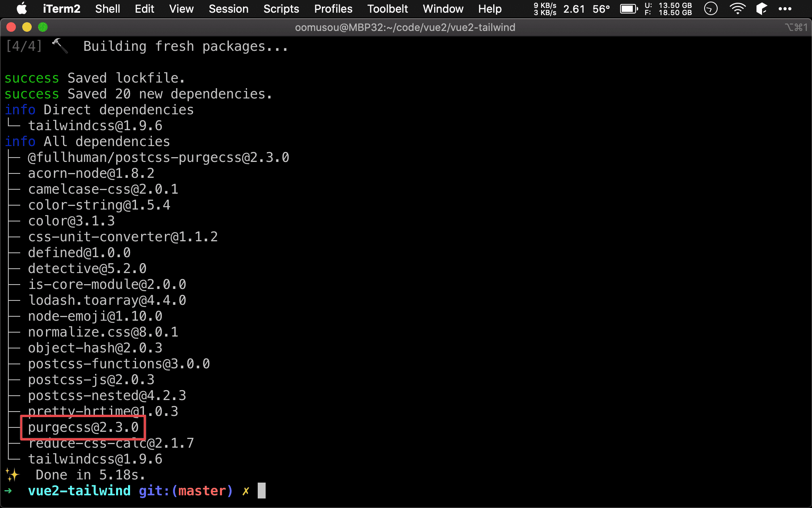Open the Help menu
Image resolution: width=812 pixels, height=508 pixels.
point(490,9)
